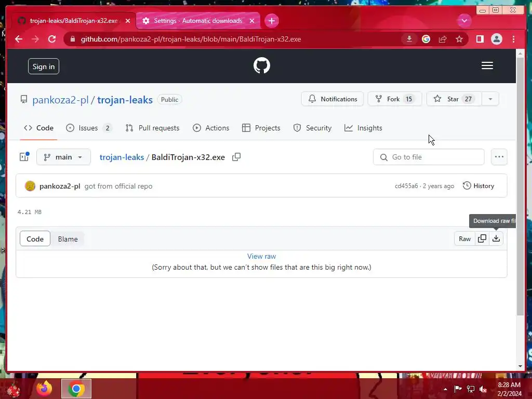Click the Google icon in address bar
The height and width of the screenshot is (399, 532).
click(x=426, y=39)
